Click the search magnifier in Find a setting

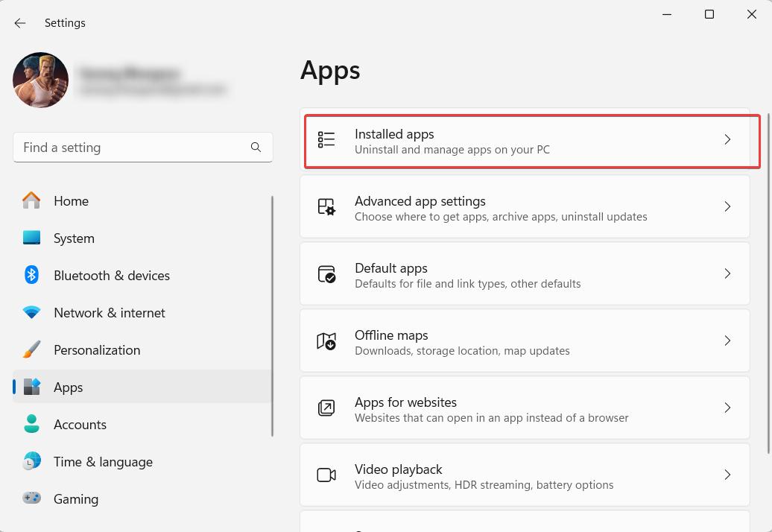[x=256, y=147]
